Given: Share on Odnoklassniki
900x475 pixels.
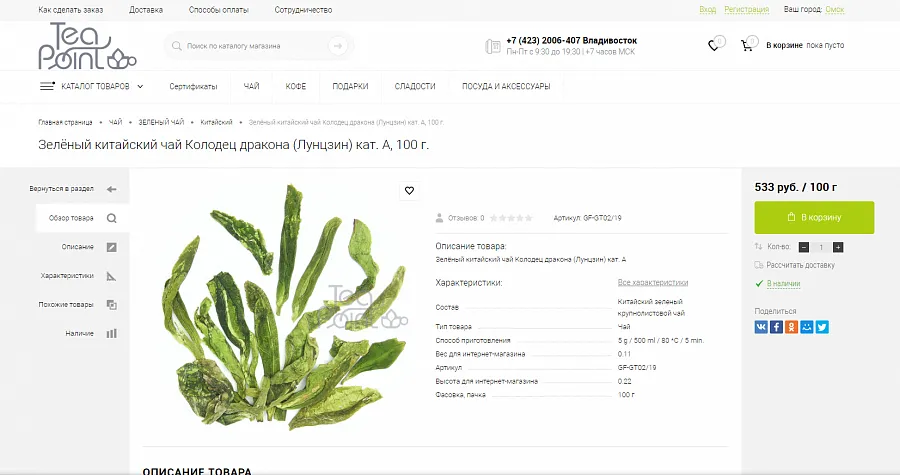Looking at the screenshot, I should pyautogui.click(x=792, y=327).
